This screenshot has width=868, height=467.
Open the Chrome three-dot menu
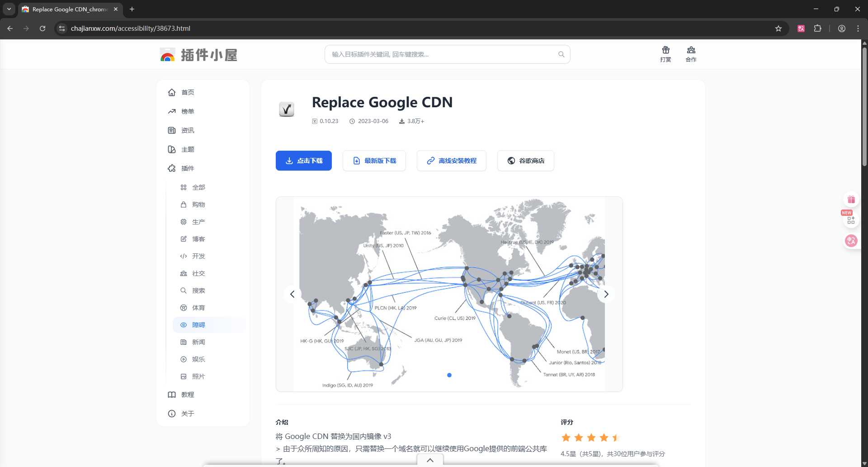click(858, 28)
